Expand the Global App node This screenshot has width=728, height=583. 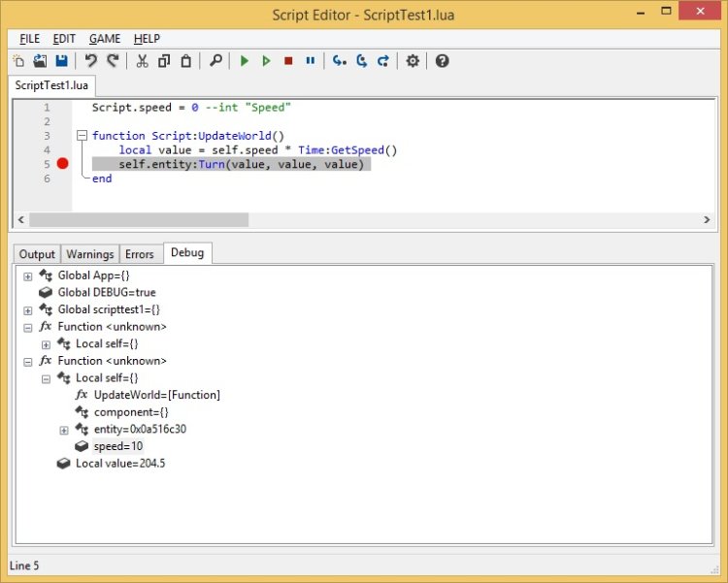click(x=28, y=276)
